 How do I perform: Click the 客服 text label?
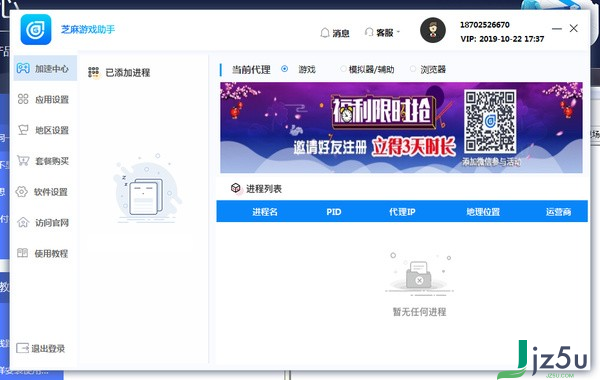click(385, 33)
